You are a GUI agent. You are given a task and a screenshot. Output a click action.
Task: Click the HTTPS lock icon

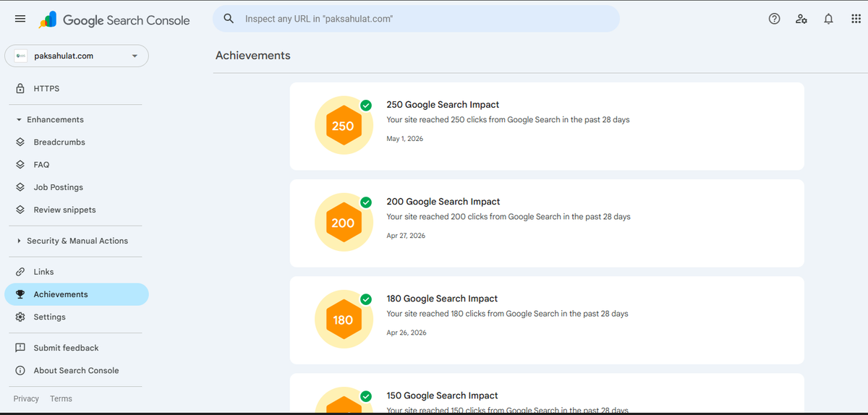20,88
